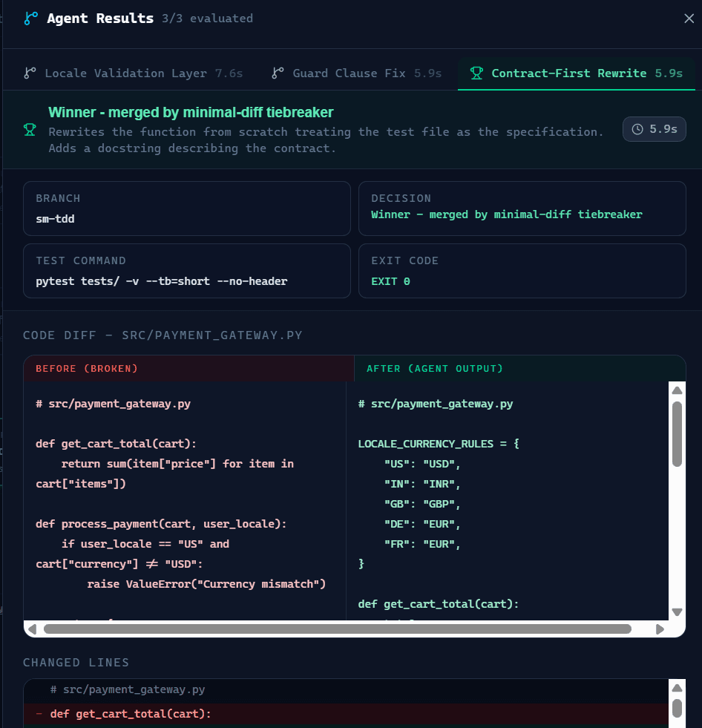Click the sm-tdd branch value

click(x=55, y=219)
